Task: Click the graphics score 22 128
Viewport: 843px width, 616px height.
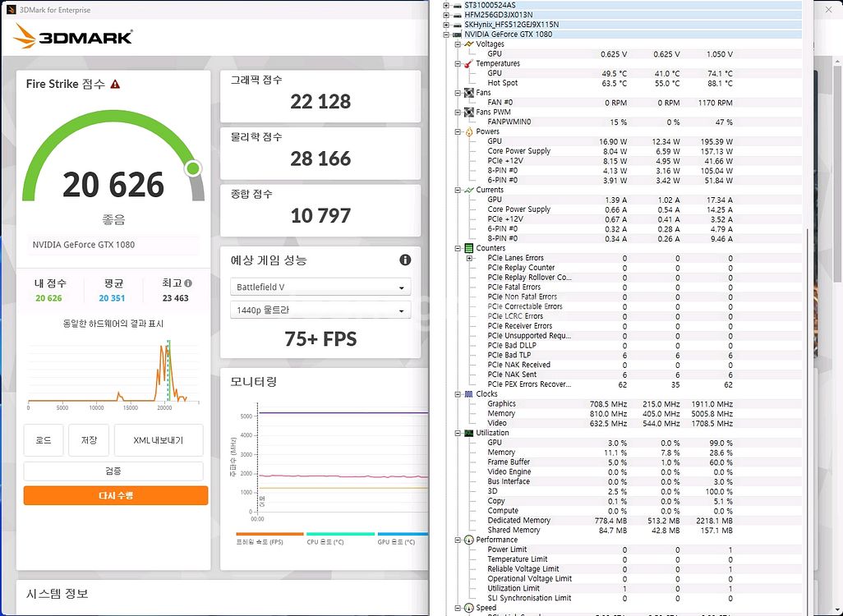Action: [x=320, y=102]
